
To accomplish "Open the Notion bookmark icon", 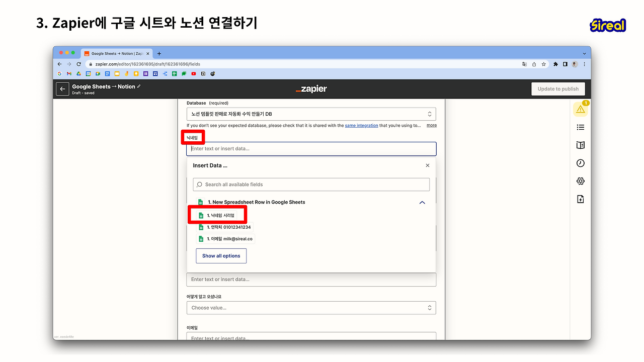I will pos(203,74).
